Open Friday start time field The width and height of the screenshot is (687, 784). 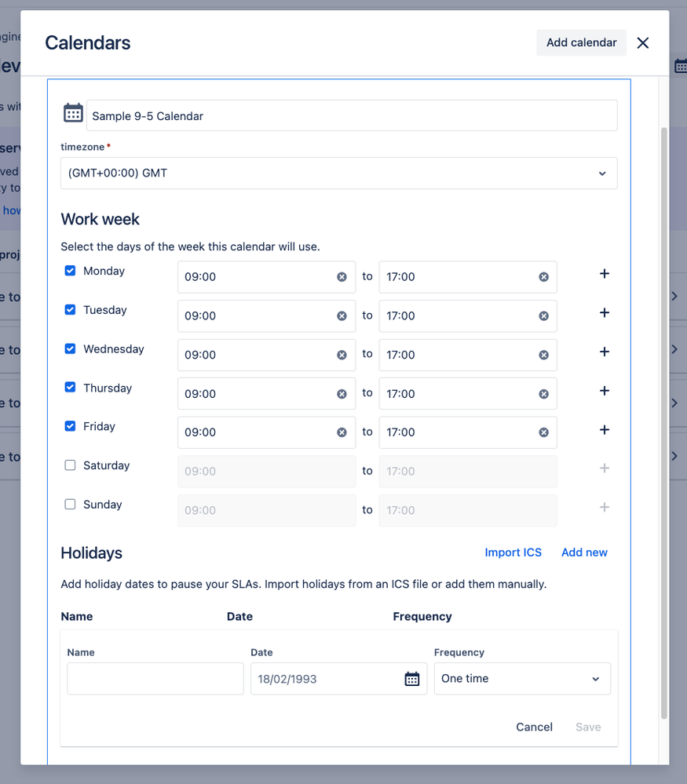pyautogui.click(x=266, y=432)
